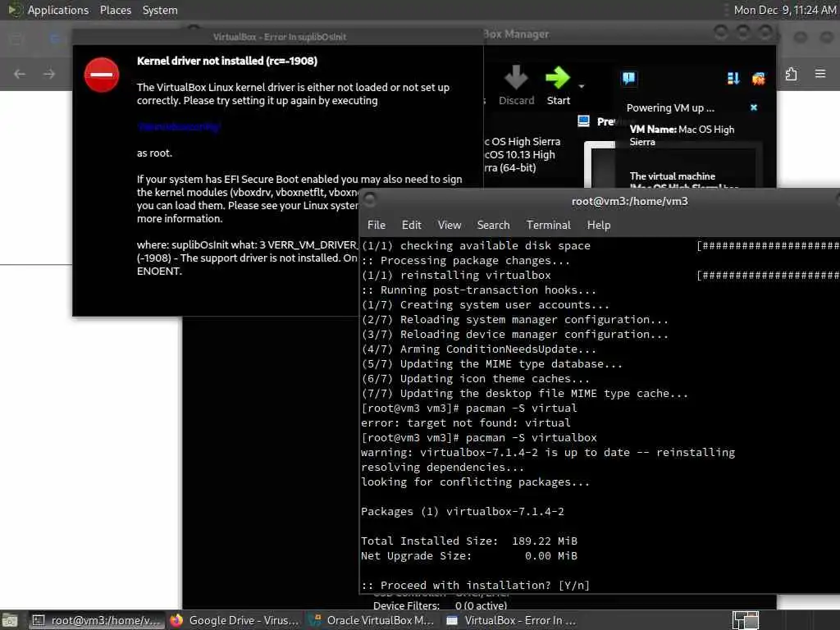840x630 pixels.
Task: Click the root@vm3:/home/vm3 terminal title bar
Action: (629, 202)
